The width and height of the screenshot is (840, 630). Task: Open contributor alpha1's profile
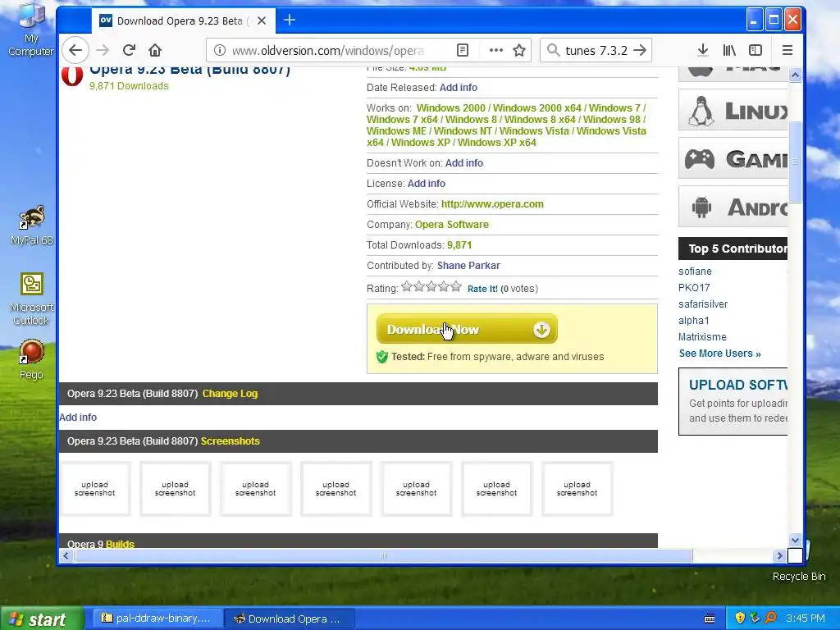[x=694, y=321]
